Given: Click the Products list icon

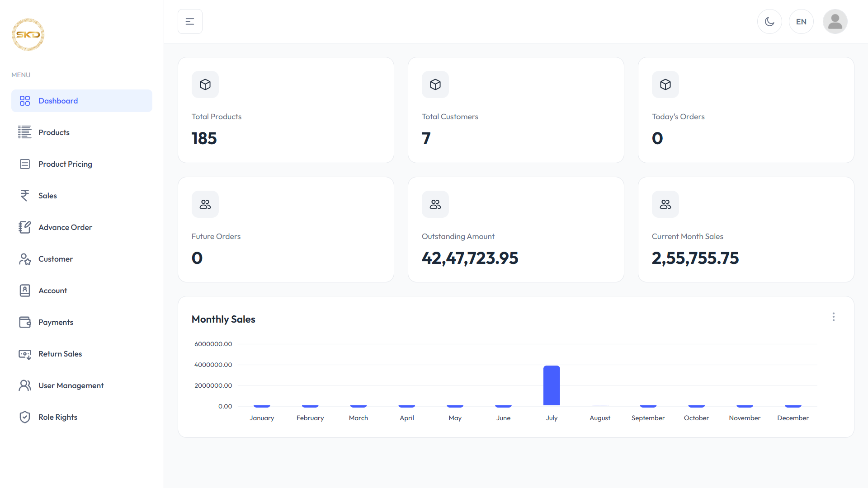Looking at the screenshot, I should pyautogui.click(x=25, y=132).
